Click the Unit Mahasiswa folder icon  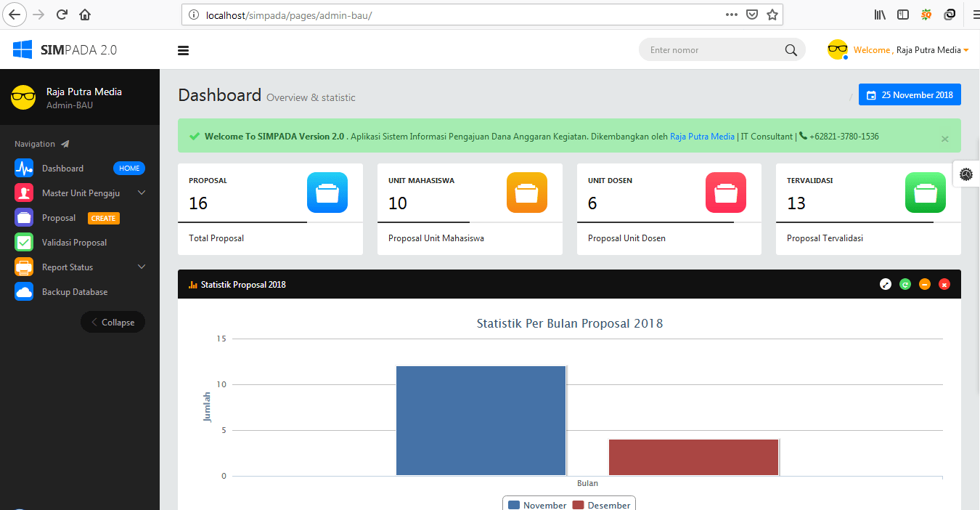tap(526, 193)
